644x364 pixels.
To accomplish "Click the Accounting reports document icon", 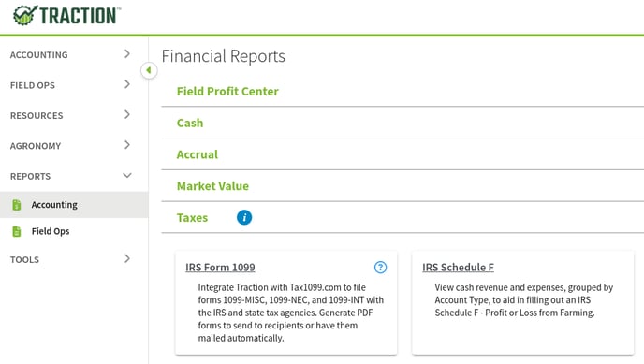I will (17, 205).
